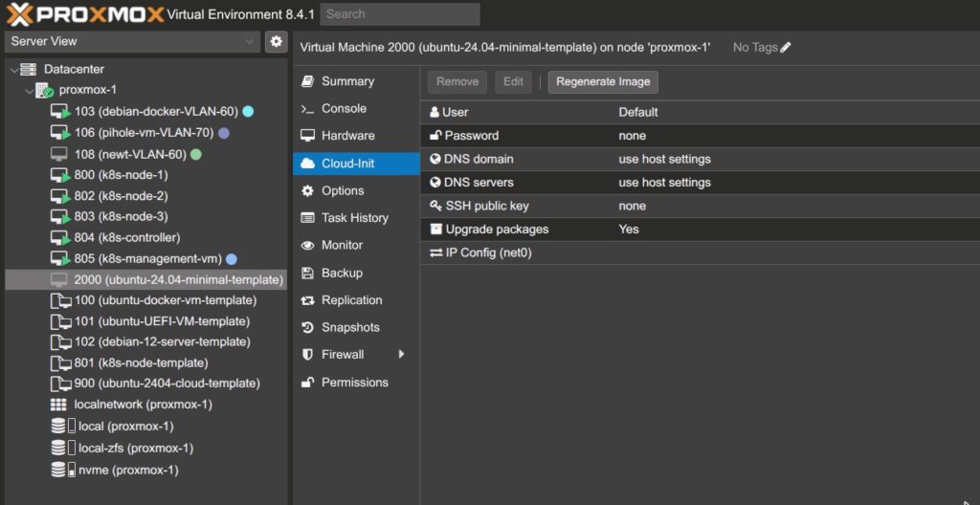This screenshot has width=980, height=505.
Task: Open the Options tab
Action: (x=356, y=190)
